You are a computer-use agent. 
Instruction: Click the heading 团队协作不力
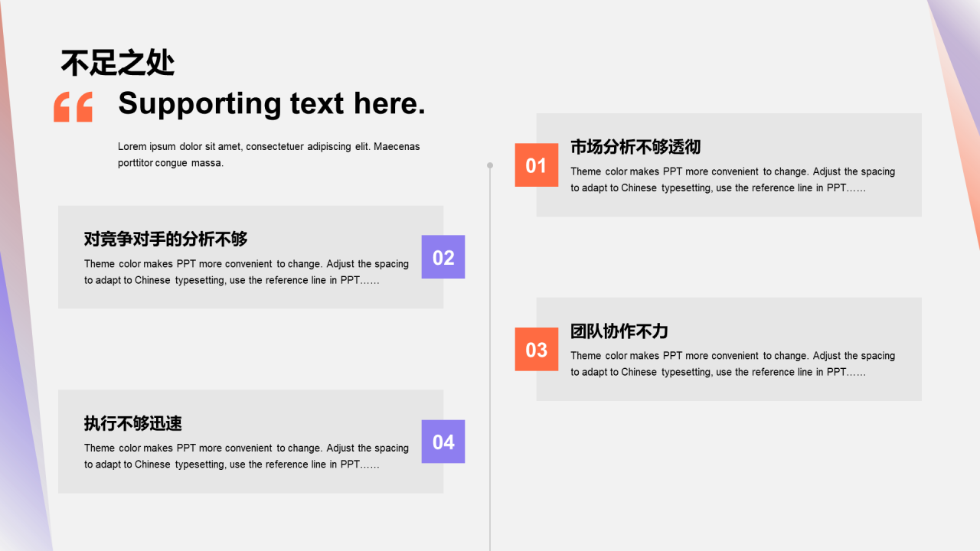619,331
